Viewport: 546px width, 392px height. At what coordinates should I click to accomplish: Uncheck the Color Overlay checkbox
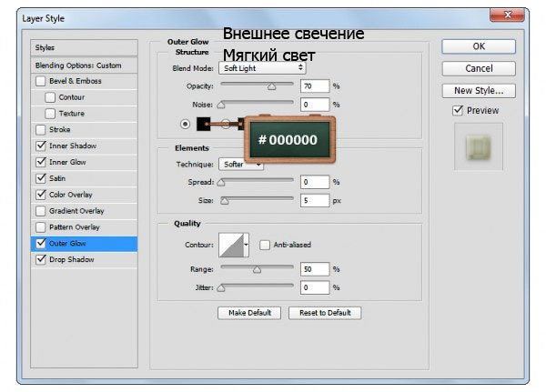click(x=40, y=195)
